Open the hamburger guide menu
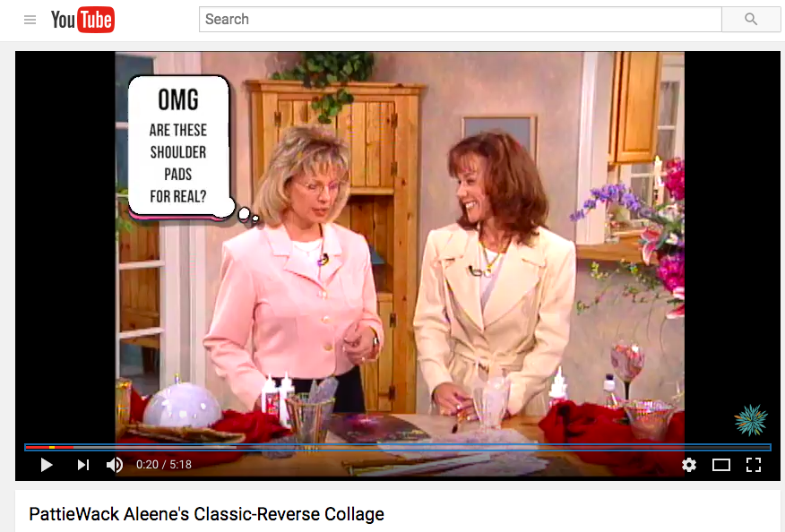This screenshot has width=785, height=532. point(30,20)
